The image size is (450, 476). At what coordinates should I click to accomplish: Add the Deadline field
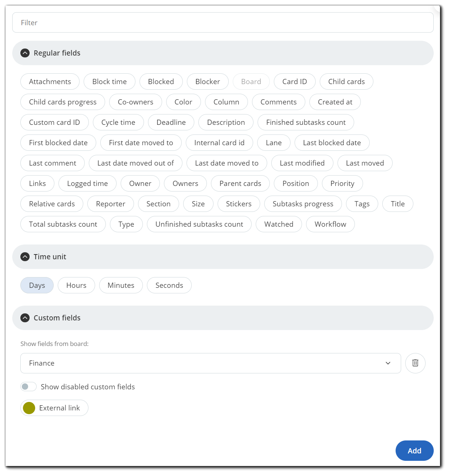pyautogui.click(x=171, y=122)
